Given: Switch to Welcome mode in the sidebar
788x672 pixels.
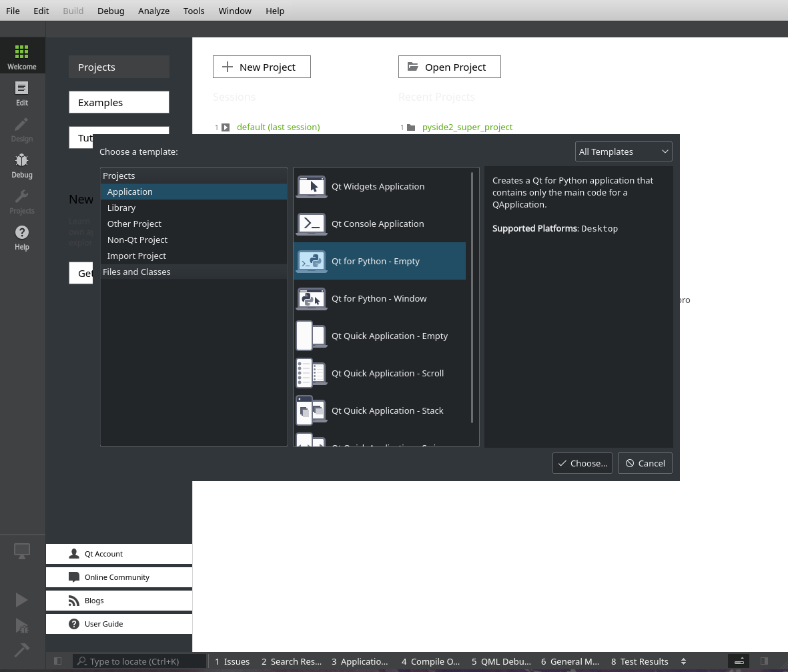Looking at the screenshot, I should click(21, 56).
